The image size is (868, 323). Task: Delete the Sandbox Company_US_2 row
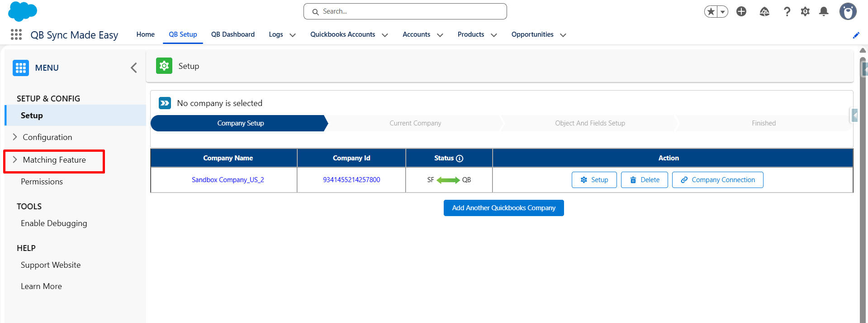click(644, 180)
